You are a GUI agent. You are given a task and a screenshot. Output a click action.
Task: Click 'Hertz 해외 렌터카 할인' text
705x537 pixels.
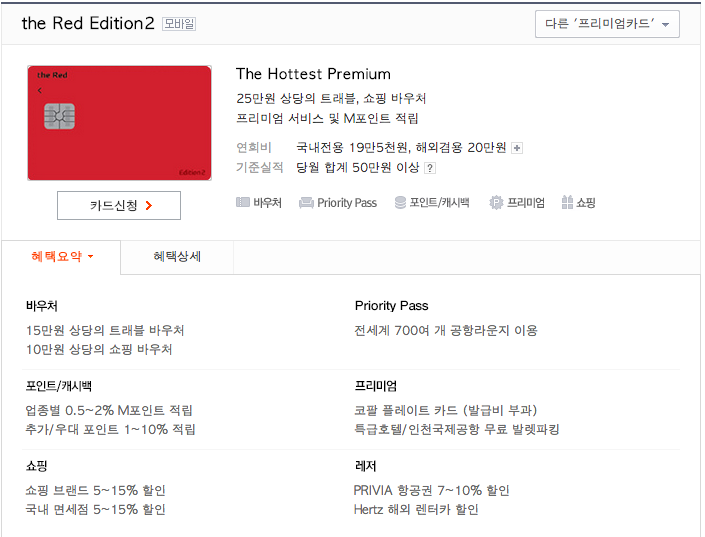(416, 510)
